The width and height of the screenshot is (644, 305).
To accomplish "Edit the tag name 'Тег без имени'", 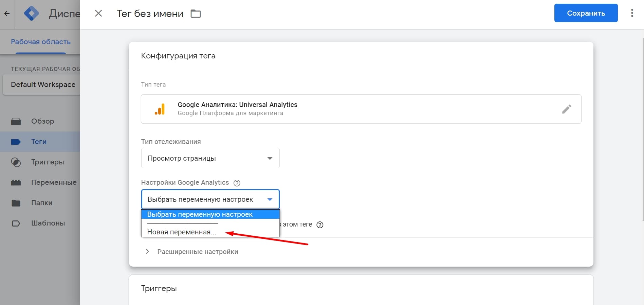I will coord(150,14).
